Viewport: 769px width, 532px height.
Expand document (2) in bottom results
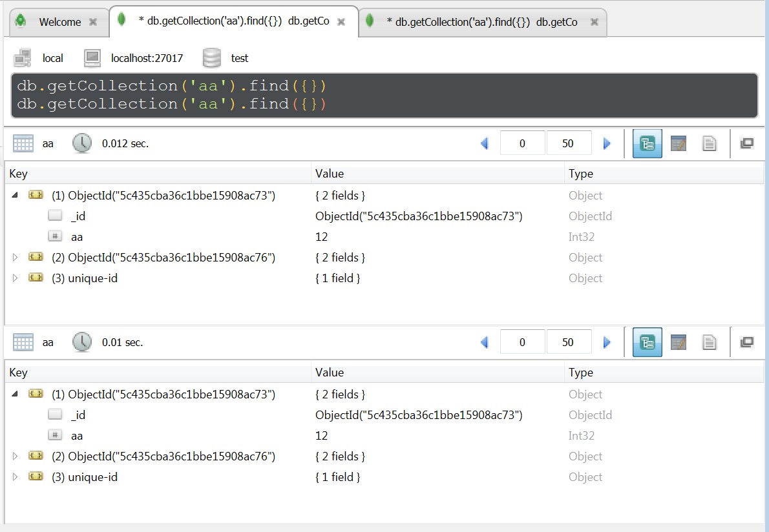tap(15, 456)
